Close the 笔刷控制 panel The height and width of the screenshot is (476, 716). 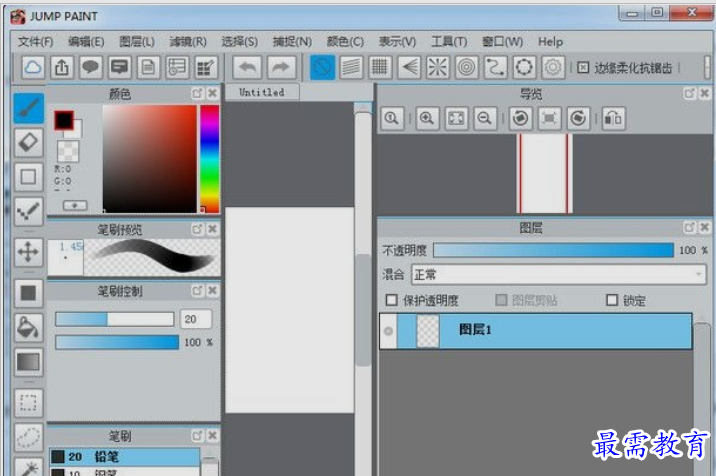coord(212,291)
